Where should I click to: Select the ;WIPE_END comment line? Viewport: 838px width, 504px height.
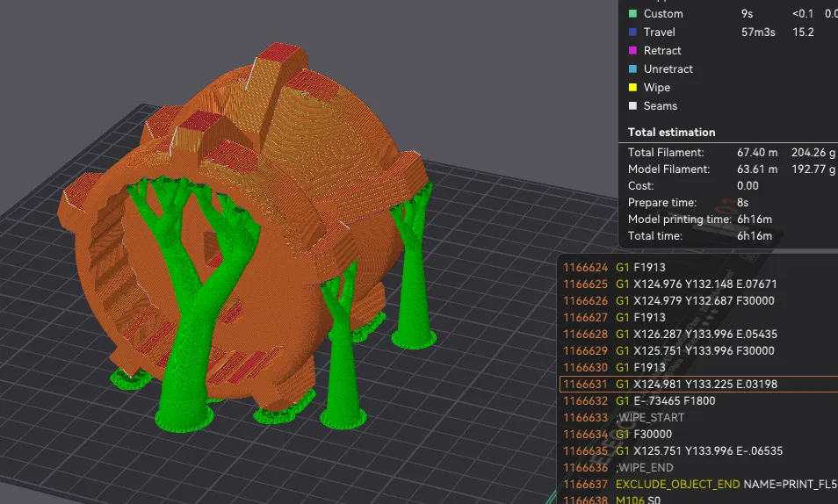(698, 468)
